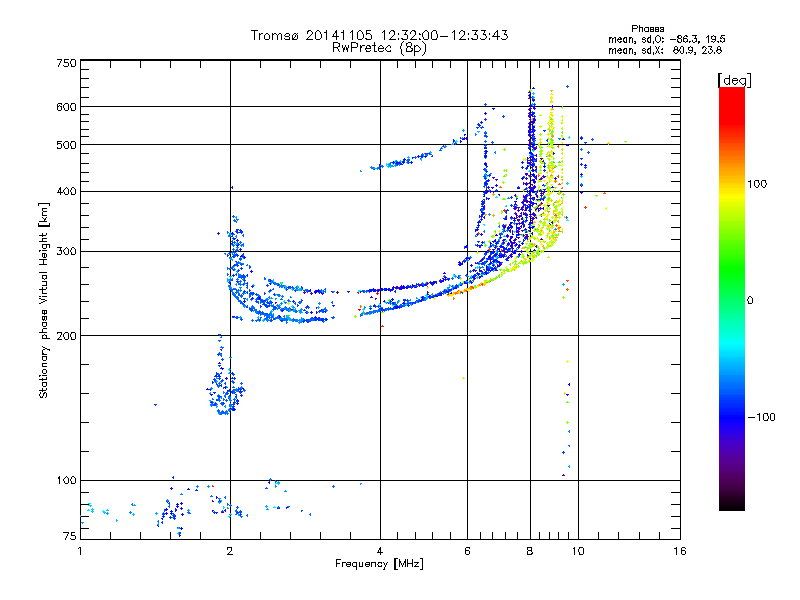Click y-axis tick label '400'
Viewport: 800px width, 600px height.
coord(66,191)
